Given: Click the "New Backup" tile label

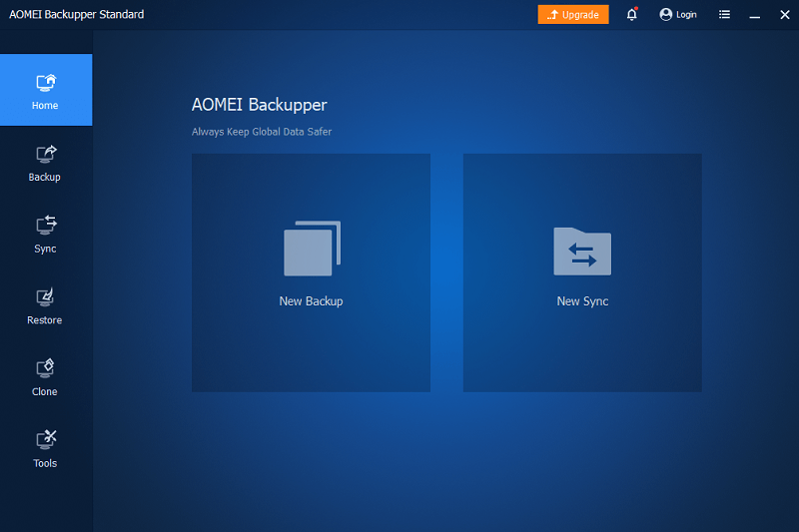Looking at the screenshot, I should (x=311, y=301).
